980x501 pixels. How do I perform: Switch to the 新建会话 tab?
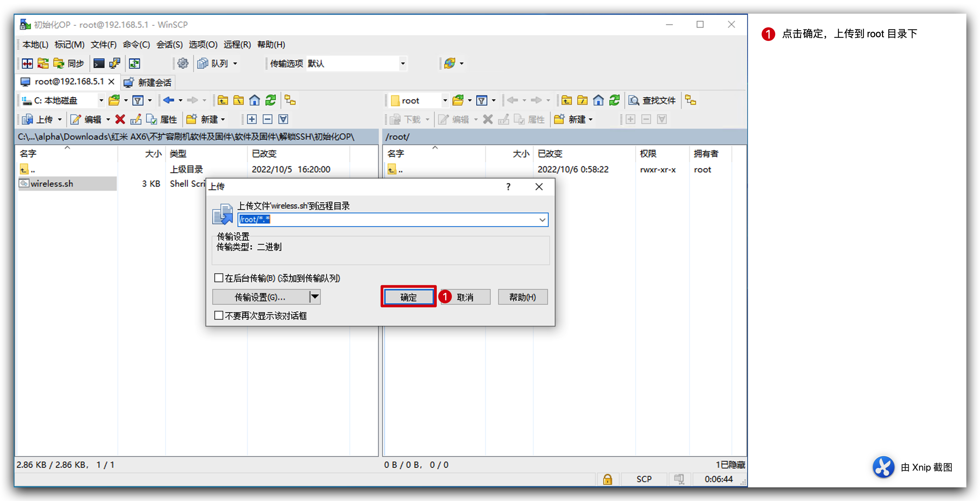pyautogui.click(x=148, y=82)
